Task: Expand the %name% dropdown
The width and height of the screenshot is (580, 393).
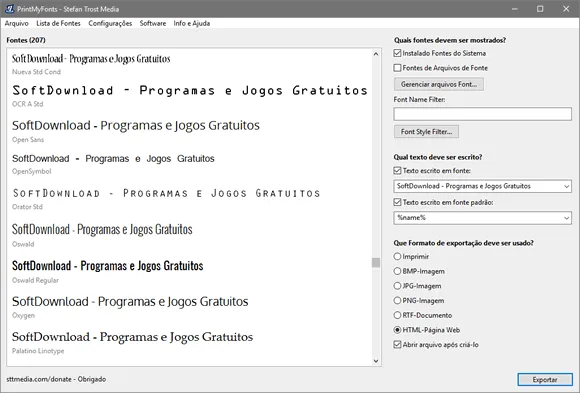Action: (x=566, y=218)
